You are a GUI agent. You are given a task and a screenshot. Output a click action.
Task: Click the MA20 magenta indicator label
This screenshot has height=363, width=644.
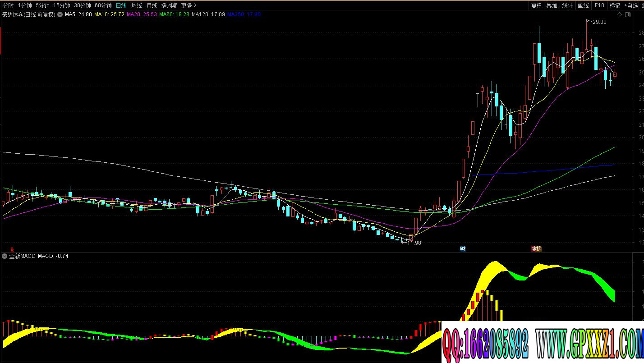point(142,14)
